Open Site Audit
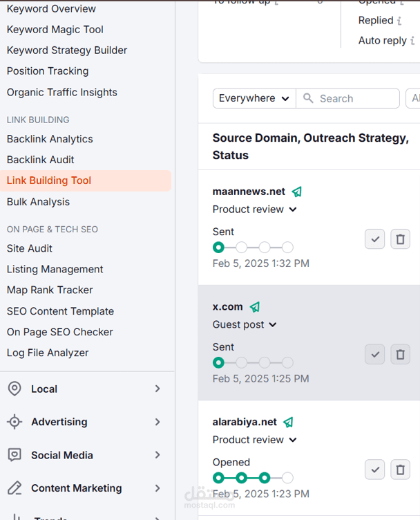The image size is (420, 520). [30, 248]
